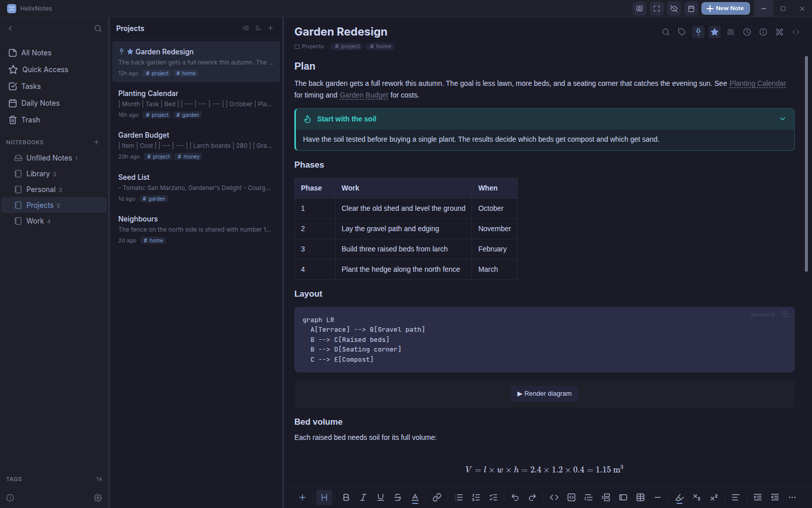Toggle strikethrough formatting
Viewport: 812px width, 508px height.
click(398, 497)
